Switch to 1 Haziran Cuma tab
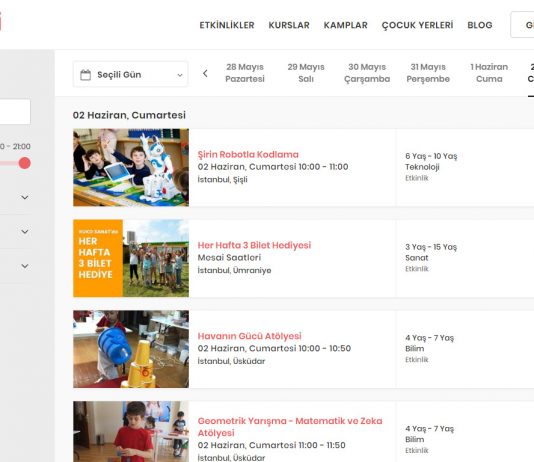Image resolution: width=534 pixels, height=462 pixels. coord(489,73)
